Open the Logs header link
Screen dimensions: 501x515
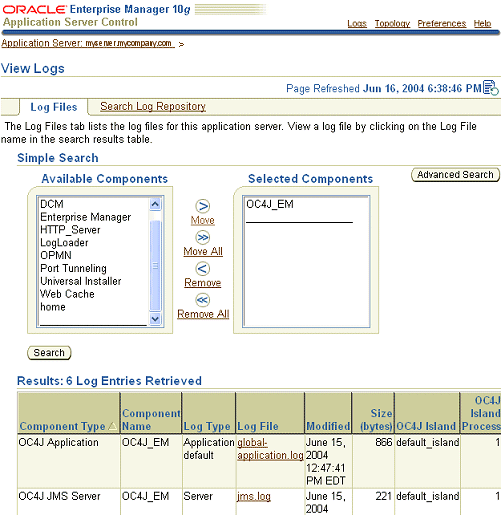357,23
